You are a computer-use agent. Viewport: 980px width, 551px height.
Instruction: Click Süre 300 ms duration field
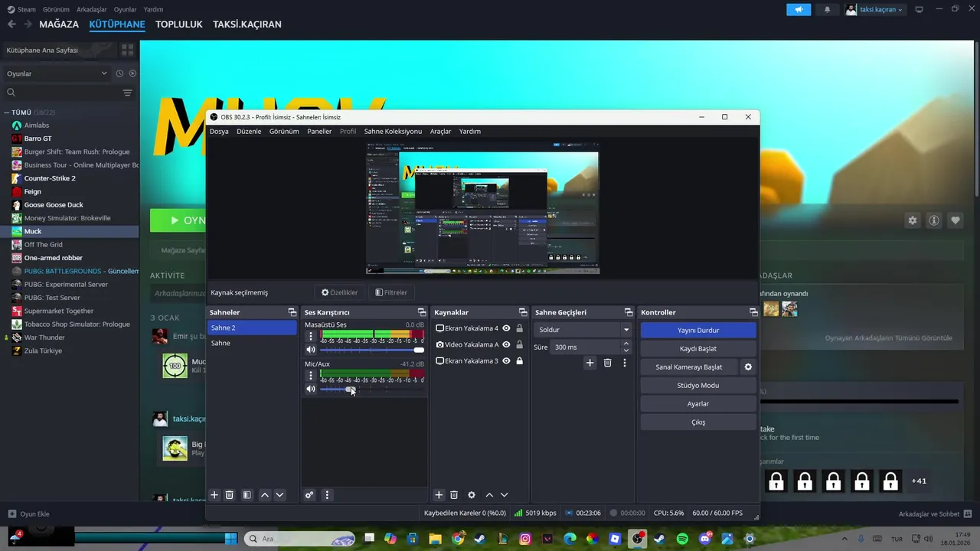pos(586,347)
